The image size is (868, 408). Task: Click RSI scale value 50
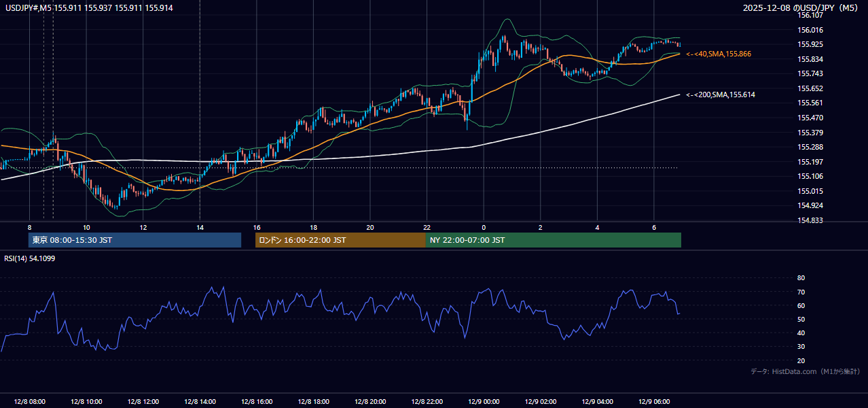801,320
